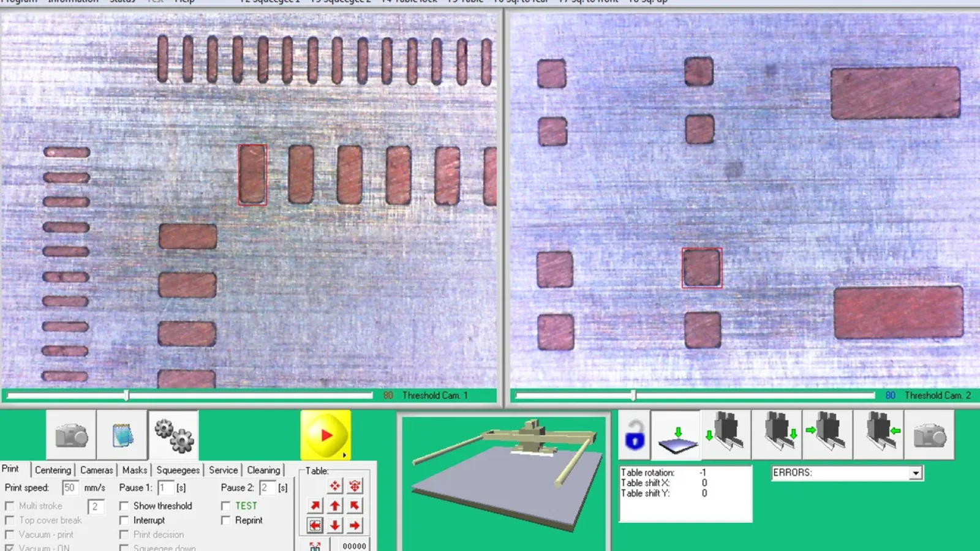Screen dimensions: 980x551
Task: Move table with the red down arrow
Action: click(335, 525)
